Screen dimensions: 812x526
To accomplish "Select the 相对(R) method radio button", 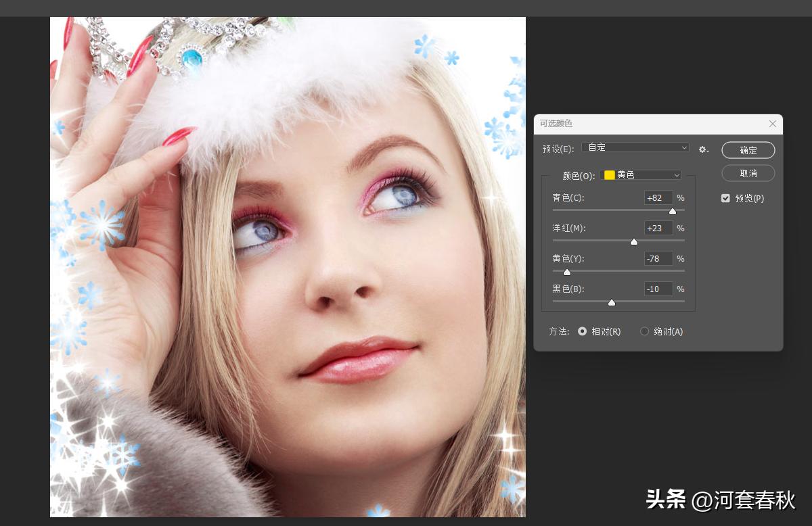I will click(x=582, y=331).
